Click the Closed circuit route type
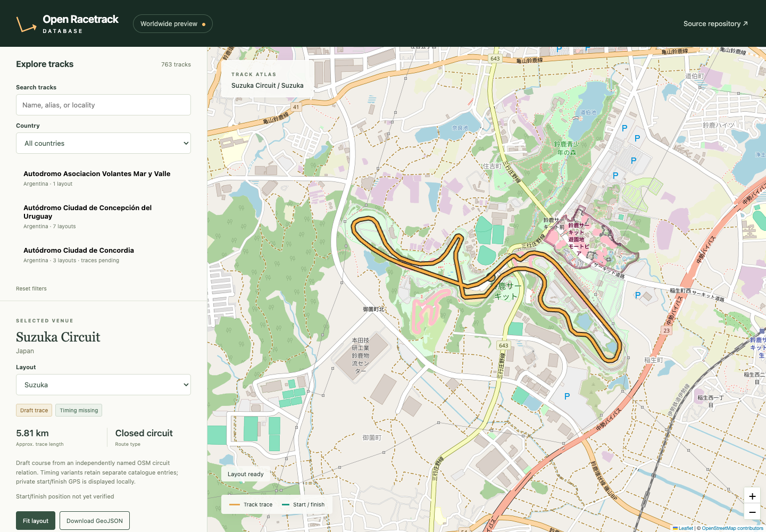Image resolution: width=766 pixels, height=532 pixels. 144,433
